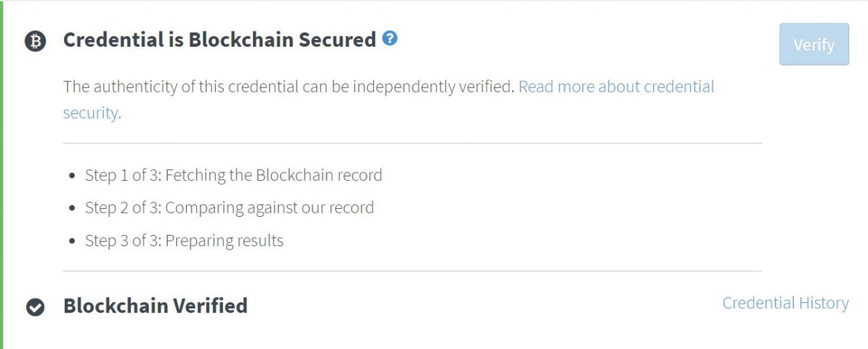The image size is (868, 349).
Task: Click the bullet point before Step 1
Action: 73,177
